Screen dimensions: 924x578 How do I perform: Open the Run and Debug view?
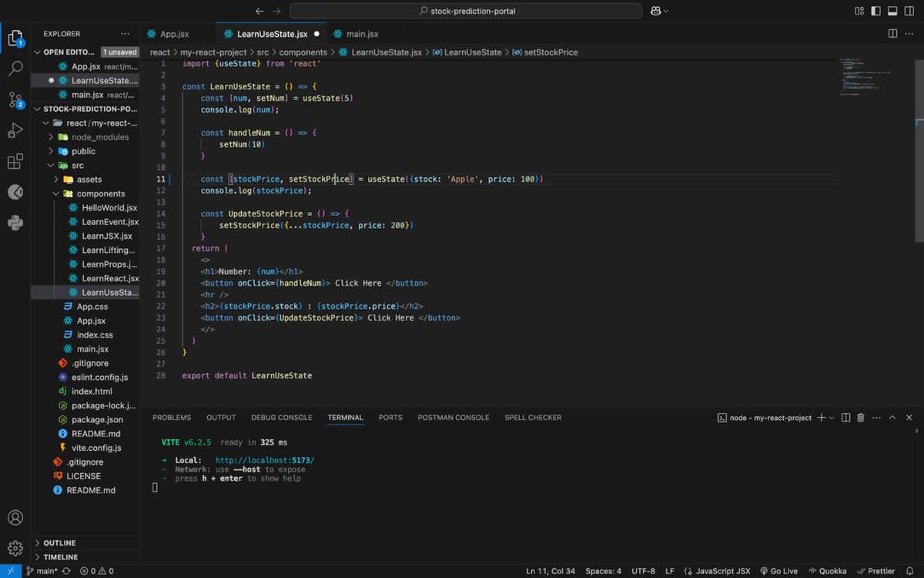point(15,130)
